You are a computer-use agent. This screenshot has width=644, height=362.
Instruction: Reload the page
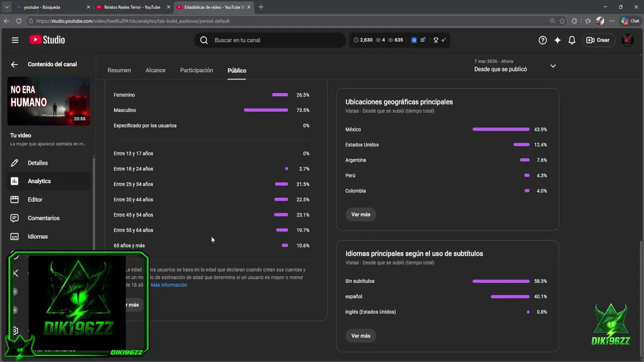pyautogui.click(x=19, y=21)
